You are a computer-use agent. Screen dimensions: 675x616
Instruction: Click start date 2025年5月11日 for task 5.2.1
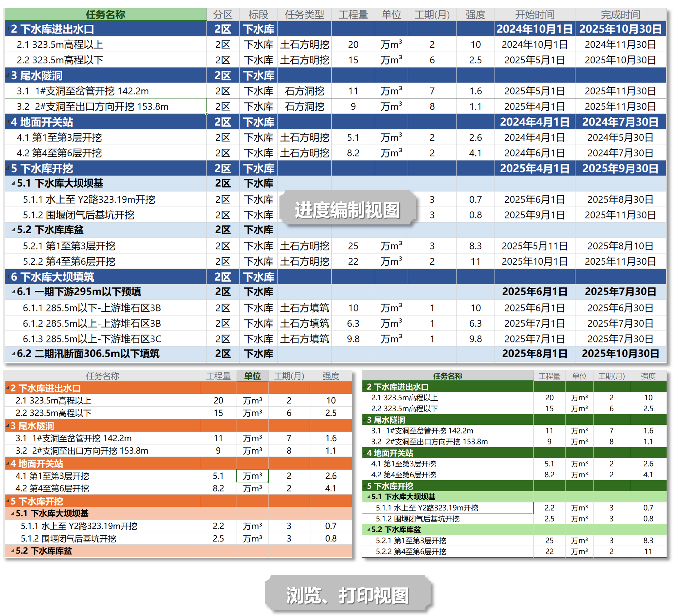[x=535, y=246]
